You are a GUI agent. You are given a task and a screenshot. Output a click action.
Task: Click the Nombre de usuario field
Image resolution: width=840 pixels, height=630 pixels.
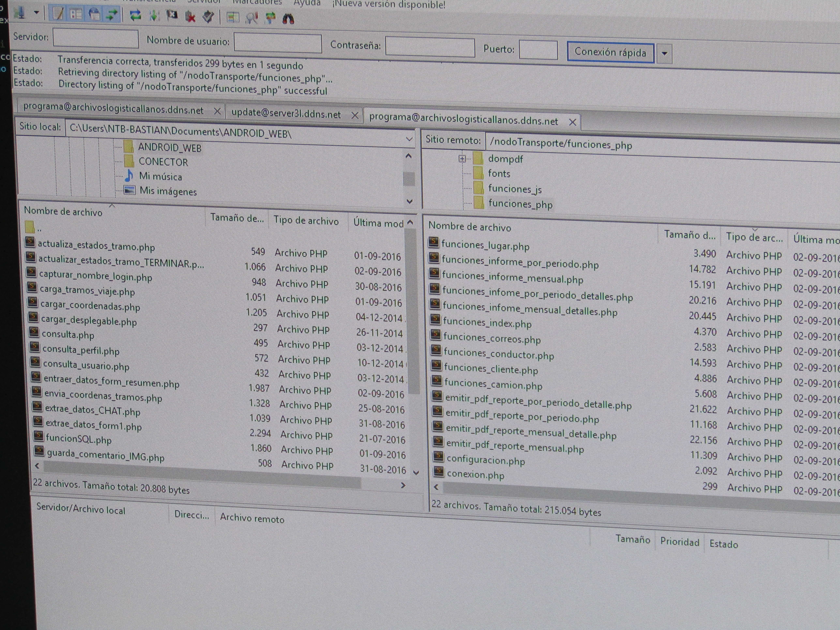[x=278, y=43]
